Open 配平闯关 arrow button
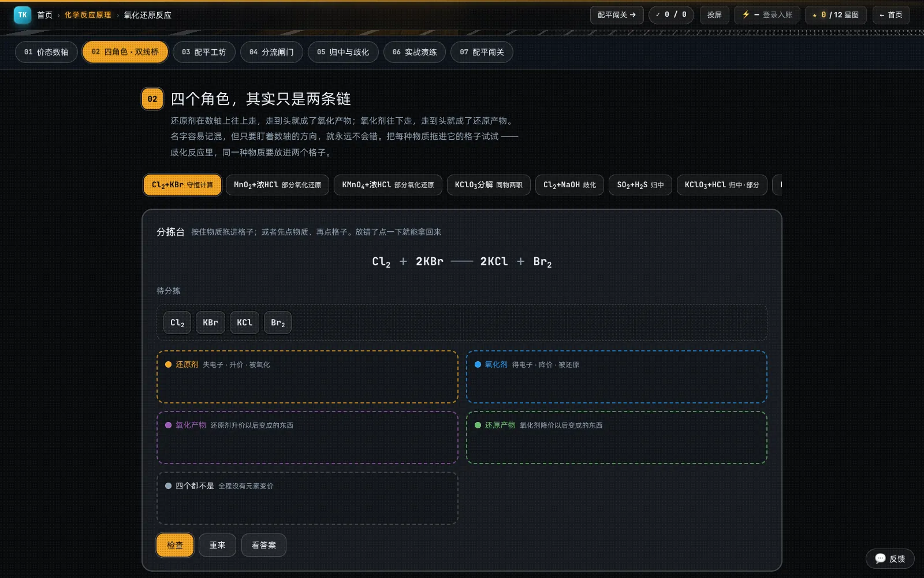Image resolution: width=924 pixels, height=578 pixels. 617,15
